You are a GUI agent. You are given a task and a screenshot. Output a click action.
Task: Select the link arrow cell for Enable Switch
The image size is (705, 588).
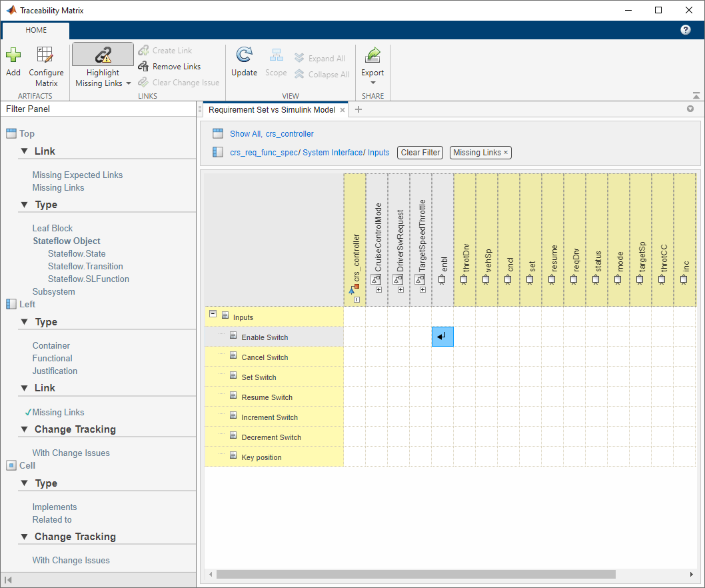[442, 337]
